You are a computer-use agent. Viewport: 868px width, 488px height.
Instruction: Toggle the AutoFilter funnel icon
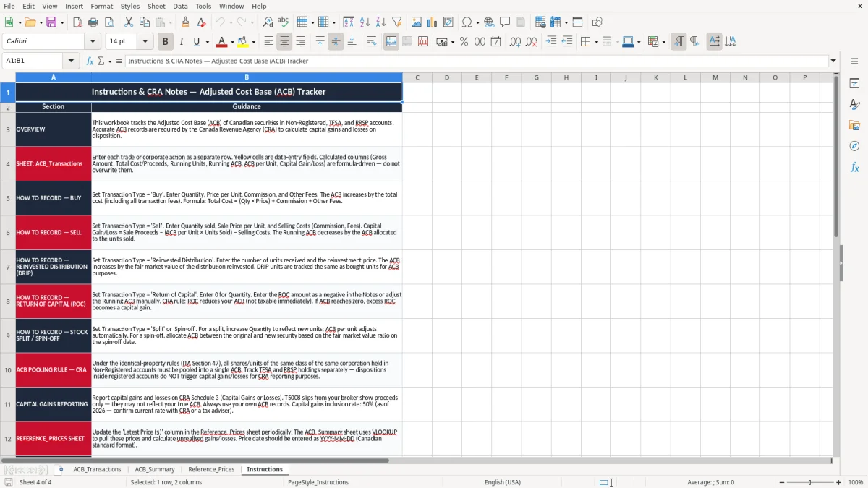pos(397,22)
